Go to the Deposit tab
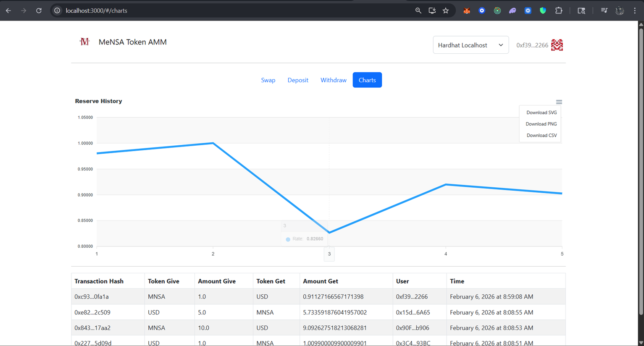The width and height of the screenshot is (644, 346). pyautogui.click(x=298, y=80)
